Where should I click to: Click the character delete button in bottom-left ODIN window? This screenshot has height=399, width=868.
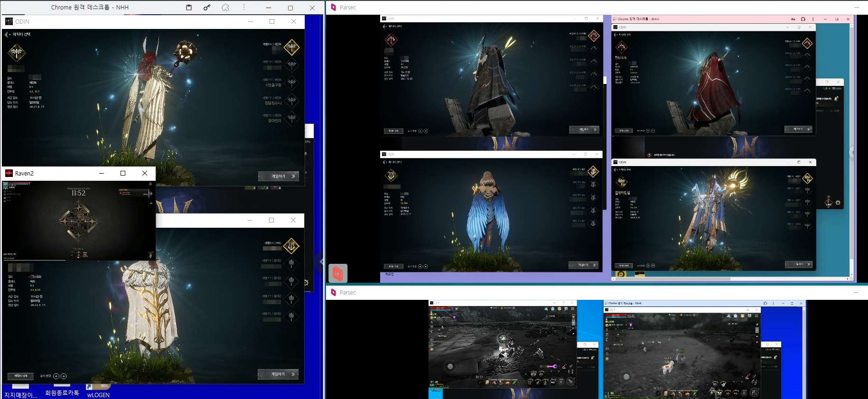(21, 376)
